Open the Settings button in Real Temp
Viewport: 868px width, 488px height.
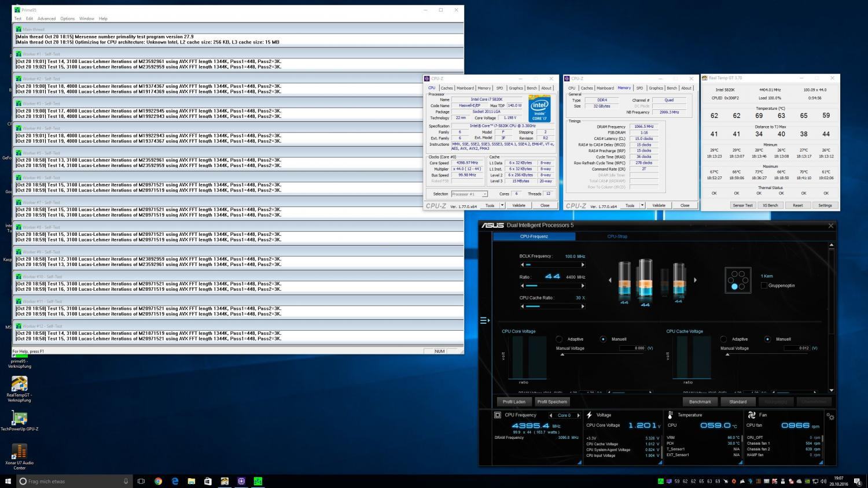point(825,205)
